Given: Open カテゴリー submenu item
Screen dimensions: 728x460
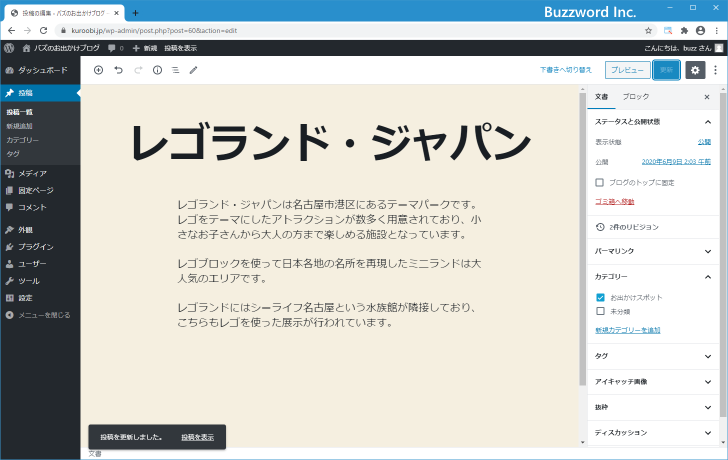Looking at the screenshot, I should 23,140.
